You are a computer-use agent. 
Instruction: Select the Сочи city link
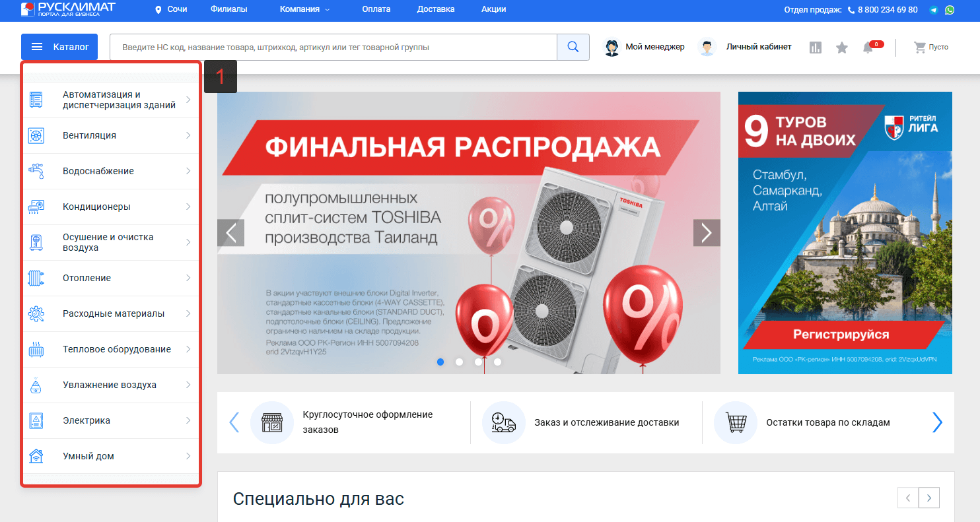point(177,10)
